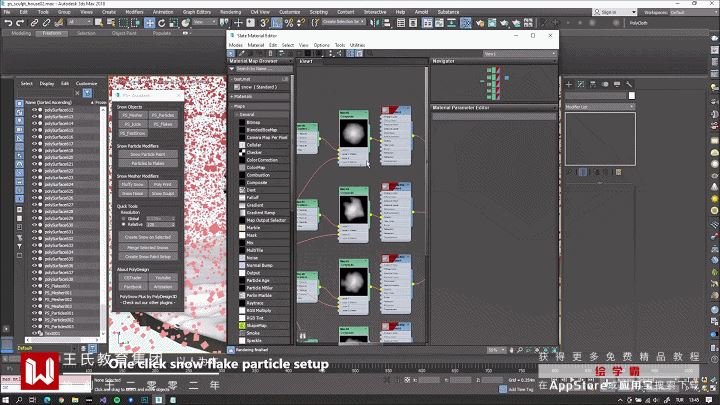Viewport: 720px width, 405px height.
Task: Open Material/Map Browser options arrow by search field
Action: click(232, 69)
